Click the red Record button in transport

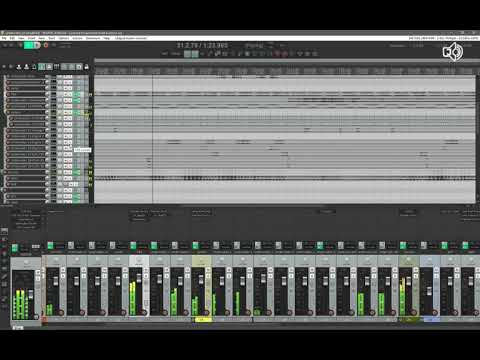pos(46,45)
